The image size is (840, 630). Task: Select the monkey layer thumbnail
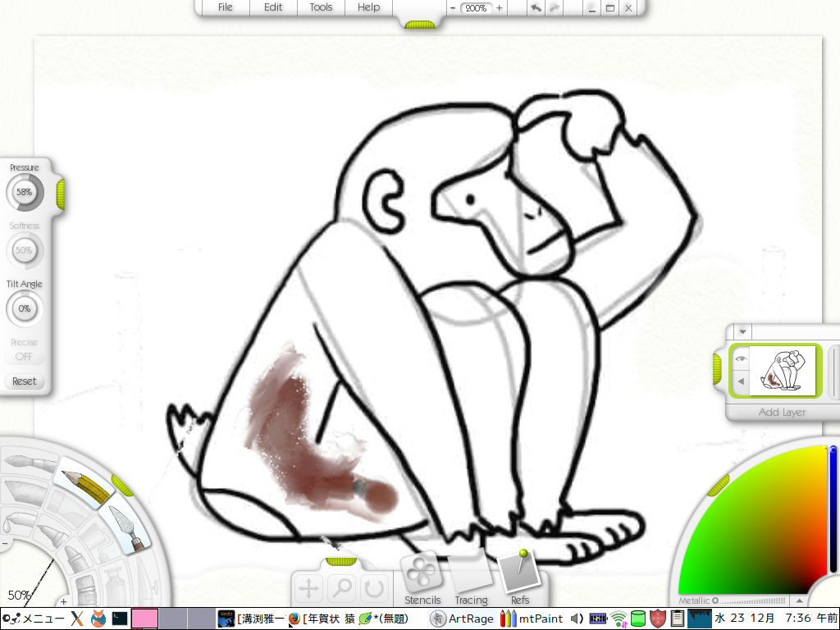782,371
